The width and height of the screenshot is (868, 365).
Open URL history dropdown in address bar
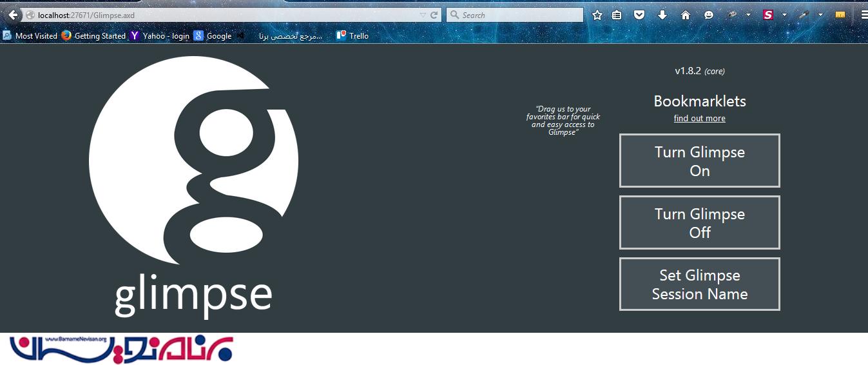tap(423, 15)
